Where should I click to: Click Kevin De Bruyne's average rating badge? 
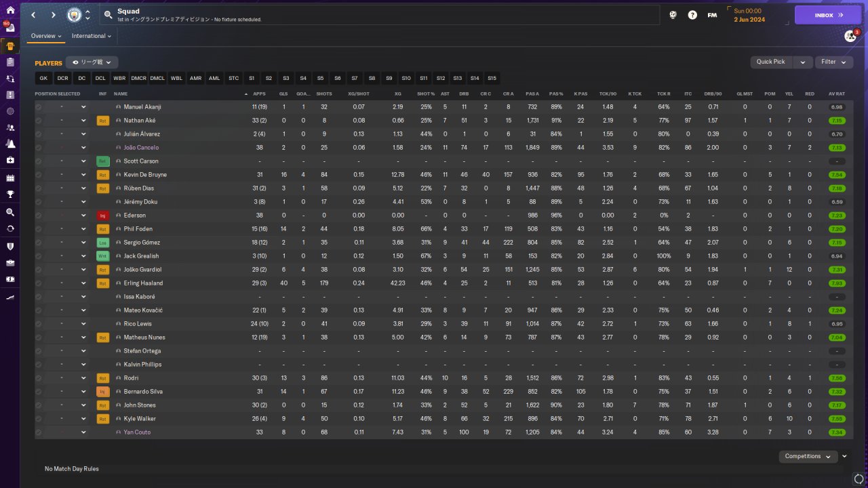click(x=837, y=175)
